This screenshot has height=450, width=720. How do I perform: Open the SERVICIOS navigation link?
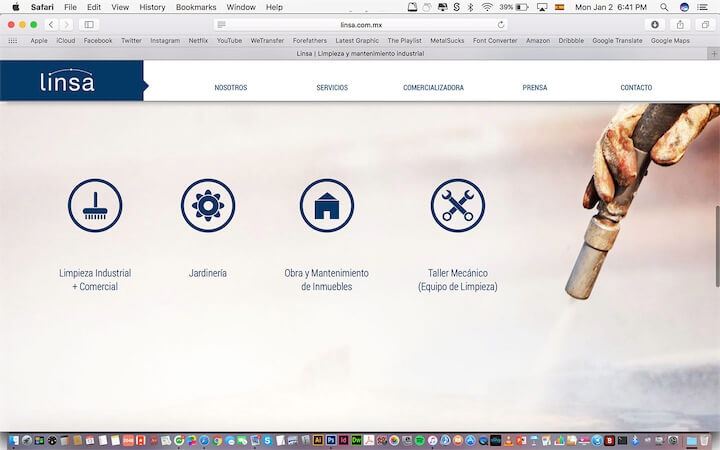click(332, 88)
